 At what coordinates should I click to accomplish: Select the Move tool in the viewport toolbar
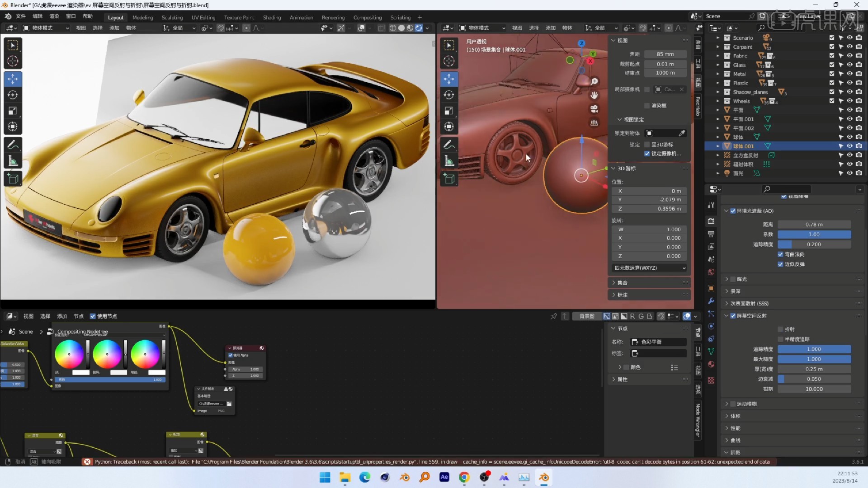coord(12,79)
